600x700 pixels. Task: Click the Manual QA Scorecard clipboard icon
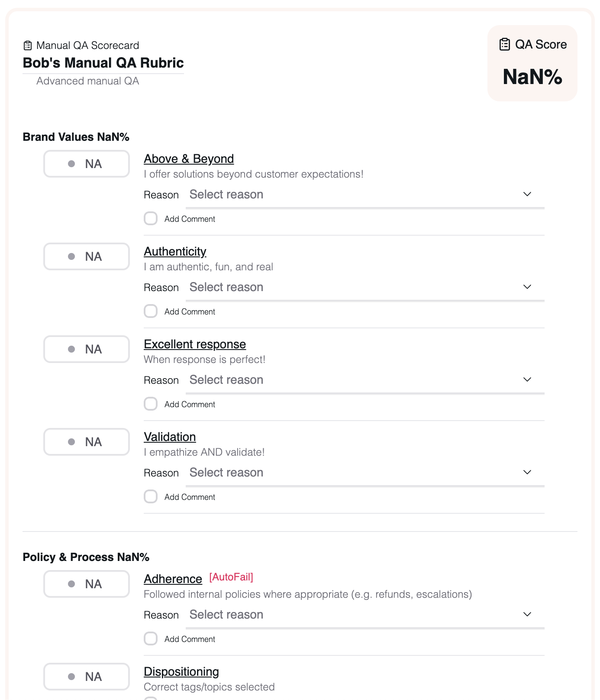click(x=28, y=45)
